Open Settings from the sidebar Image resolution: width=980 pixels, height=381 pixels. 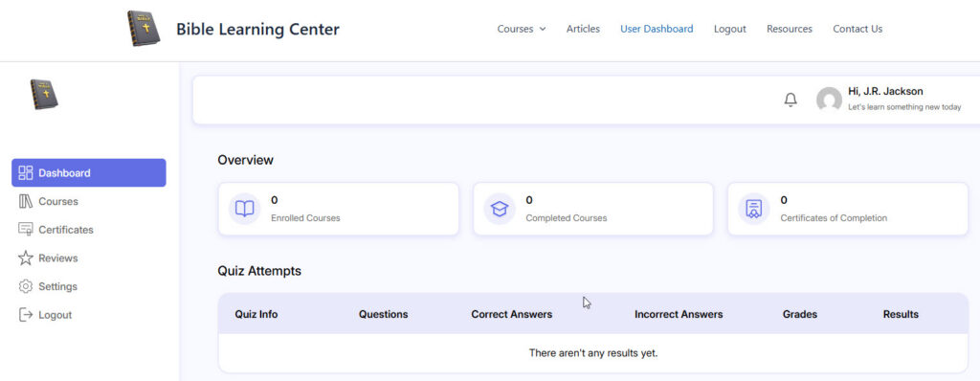tap(58, 286)
